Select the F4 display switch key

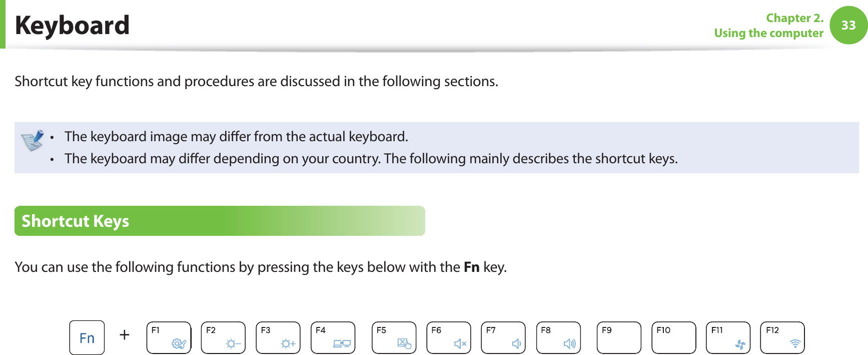(x=333, y=337)
